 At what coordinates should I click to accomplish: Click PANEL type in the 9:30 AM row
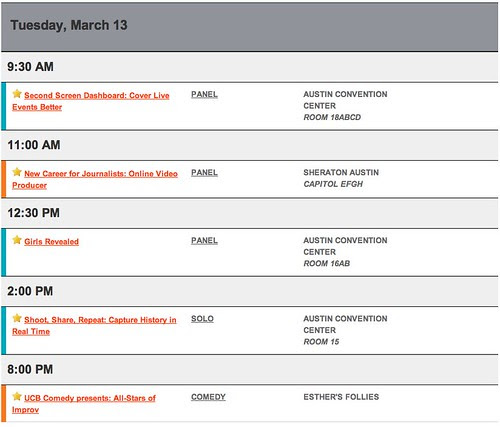(x=204, y=95)
